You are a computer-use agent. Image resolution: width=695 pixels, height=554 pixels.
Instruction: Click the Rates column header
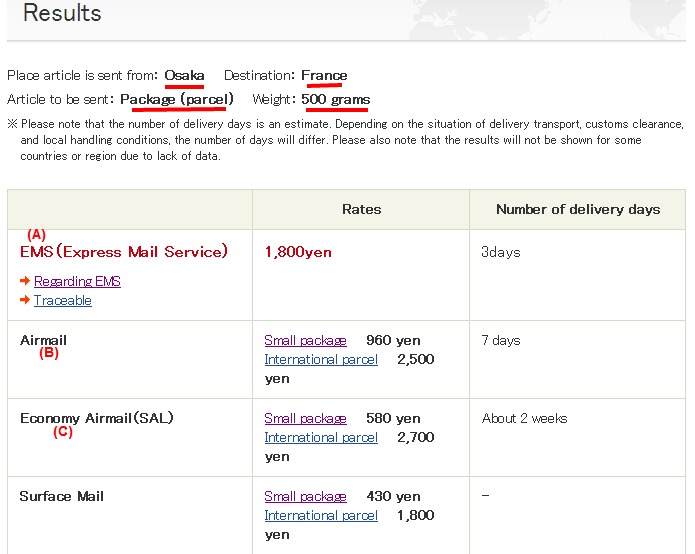[361, 210]
